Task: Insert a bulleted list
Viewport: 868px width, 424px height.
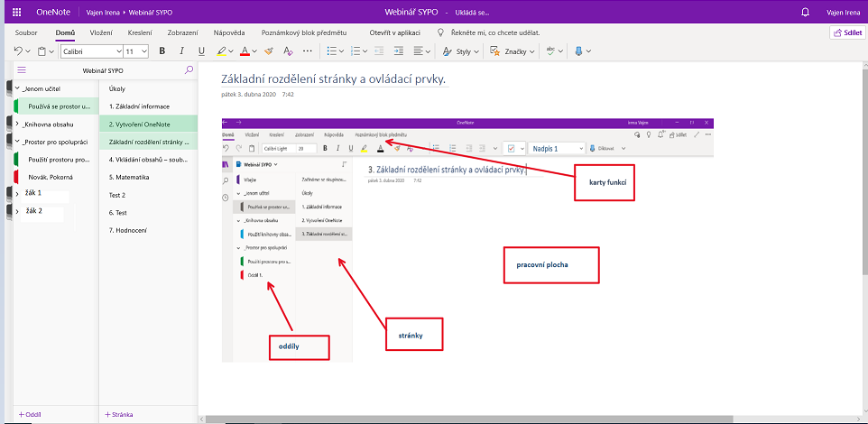Action: coord(331,51)
